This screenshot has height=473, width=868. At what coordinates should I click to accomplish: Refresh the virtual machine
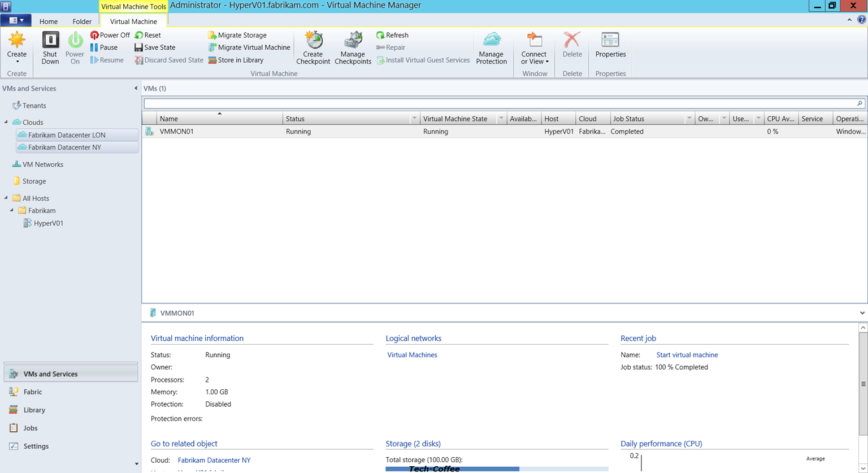[x=392, y=35]
